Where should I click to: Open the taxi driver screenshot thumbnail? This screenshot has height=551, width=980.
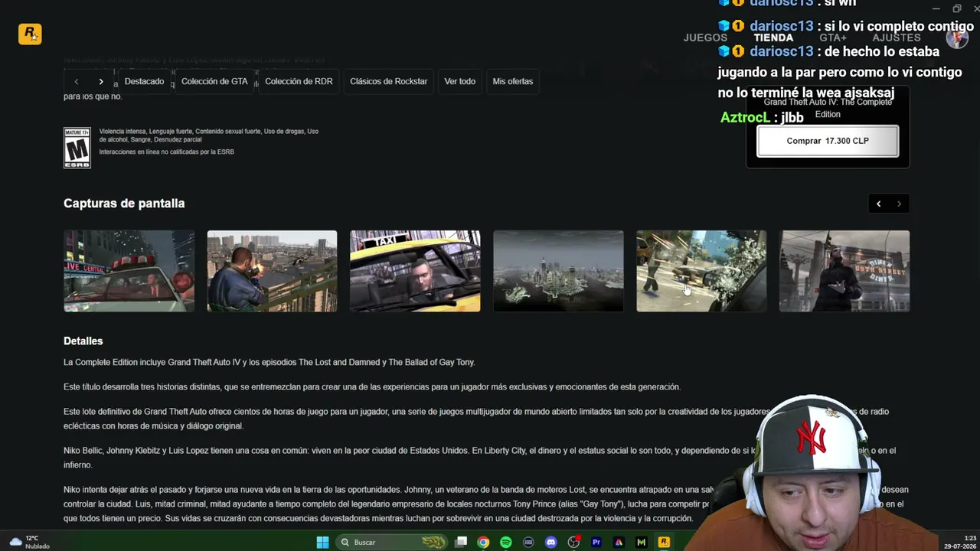pyautogui.click(x=415, y=271)
